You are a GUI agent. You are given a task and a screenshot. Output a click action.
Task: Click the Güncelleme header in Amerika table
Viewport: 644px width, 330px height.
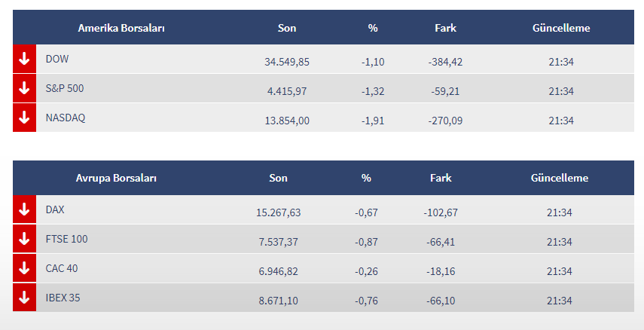click(561, 28)
